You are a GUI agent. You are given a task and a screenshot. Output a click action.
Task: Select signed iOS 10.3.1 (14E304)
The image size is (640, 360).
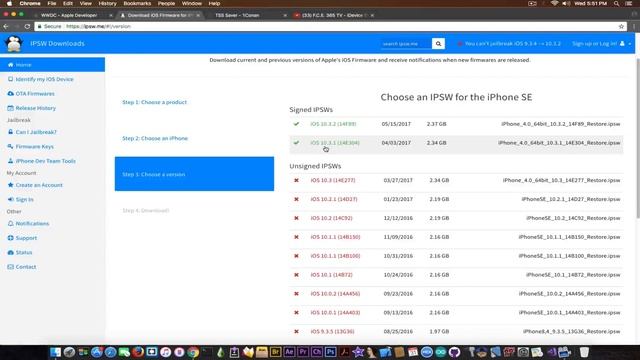tap(335, 143)
